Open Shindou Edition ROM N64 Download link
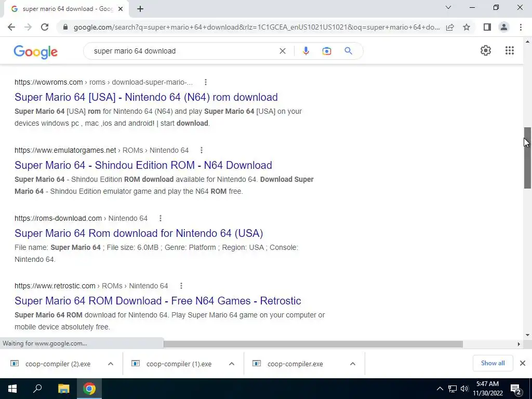Viewport: 532px width, 399px height. tap(143, 165)
